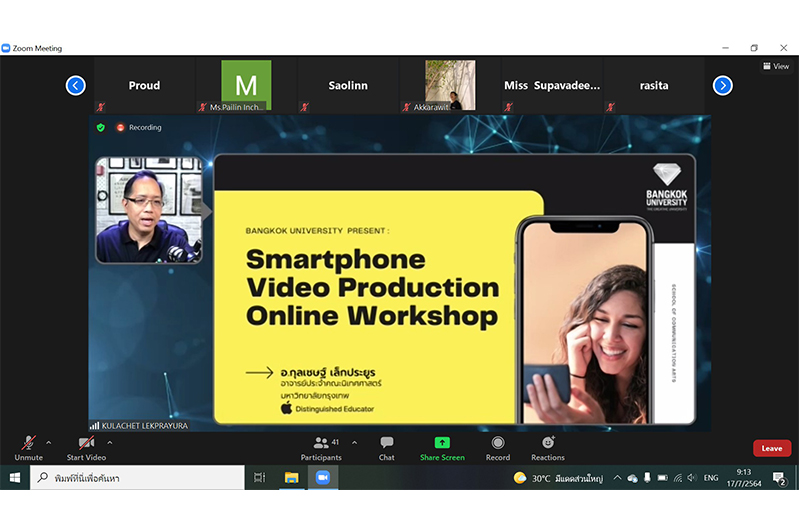Go to previous participants page arrow
The image size is (799, 530).
[x=75, y=85]
